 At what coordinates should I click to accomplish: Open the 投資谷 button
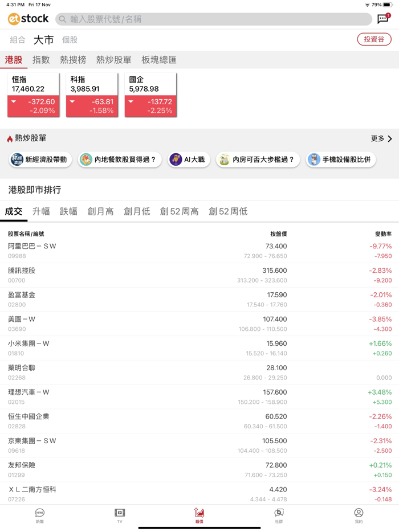(x=374, y=39)
